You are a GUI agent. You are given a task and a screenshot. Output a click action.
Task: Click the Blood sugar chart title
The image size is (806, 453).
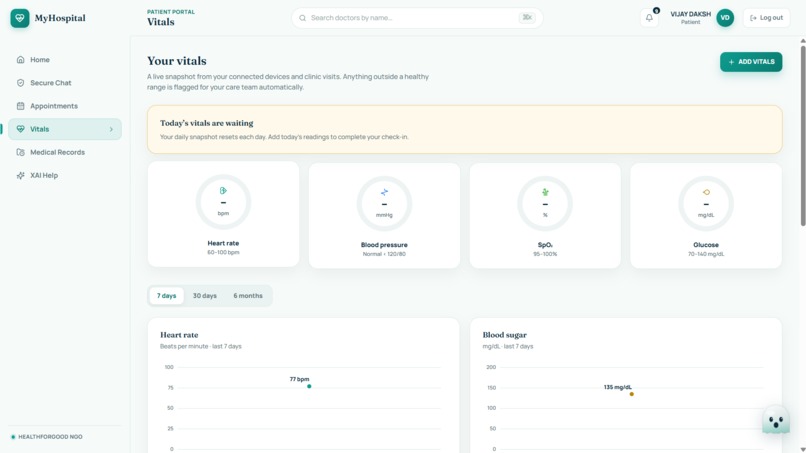tap(504, 335)
